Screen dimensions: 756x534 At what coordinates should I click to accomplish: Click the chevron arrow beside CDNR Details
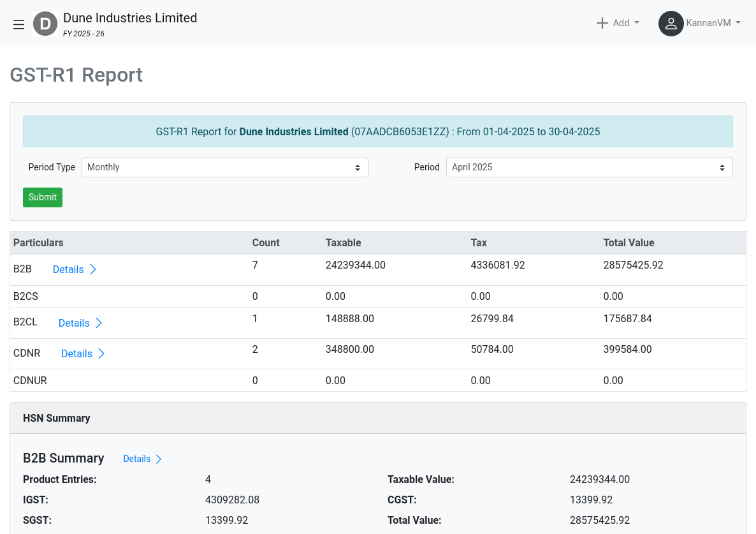click(101, 354)
